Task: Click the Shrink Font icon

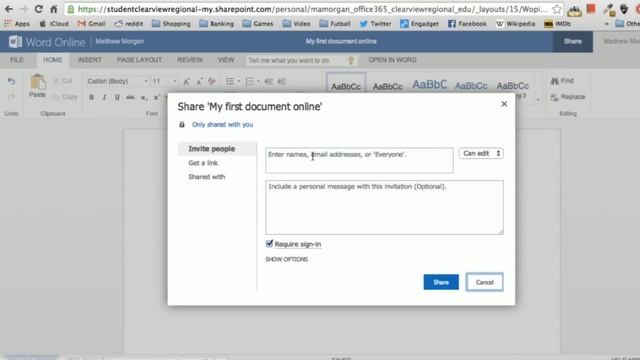Action: tap(199, 82)
